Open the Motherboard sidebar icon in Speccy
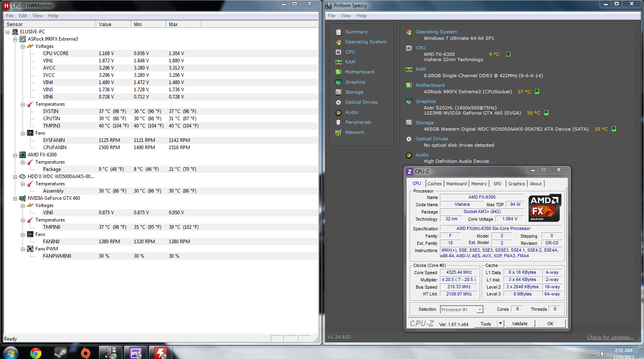 point(339,72)
